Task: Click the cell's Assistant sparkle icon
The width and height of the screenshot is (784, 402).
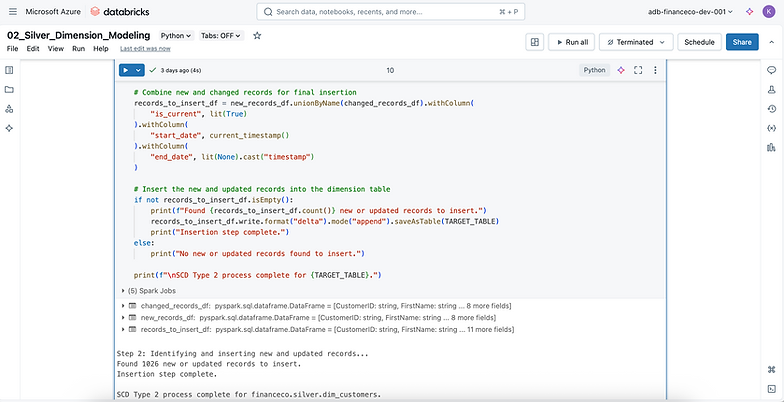Action: [x=621, y=71]
